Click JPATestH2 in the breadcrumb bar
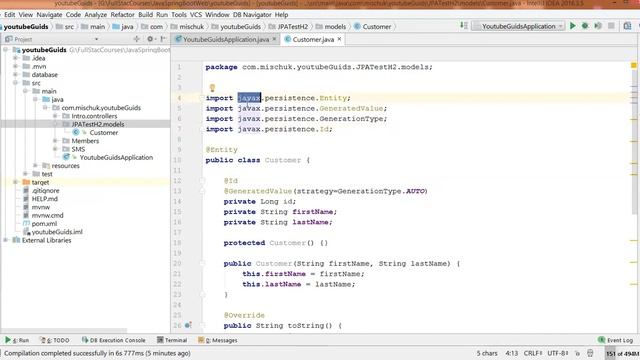Viewport: 640px width, 360px height. click(x=292, y=27)
